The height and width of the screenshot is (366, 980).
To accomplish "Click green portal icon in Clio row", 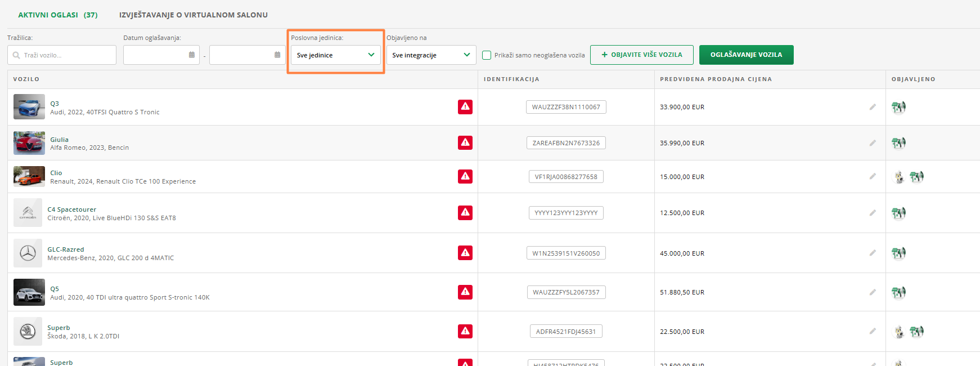I will 916,177.
